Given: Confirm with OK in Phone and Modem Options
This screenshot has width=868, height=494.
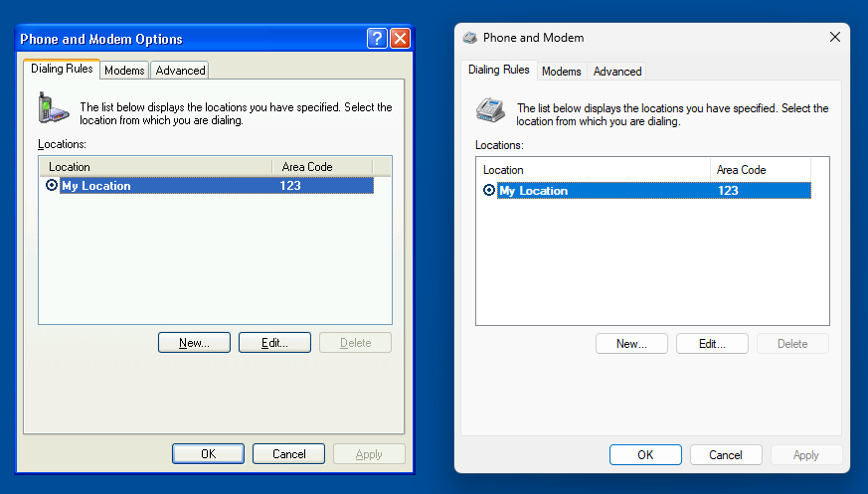Looking at the screenshot, I should pos(208,454).
